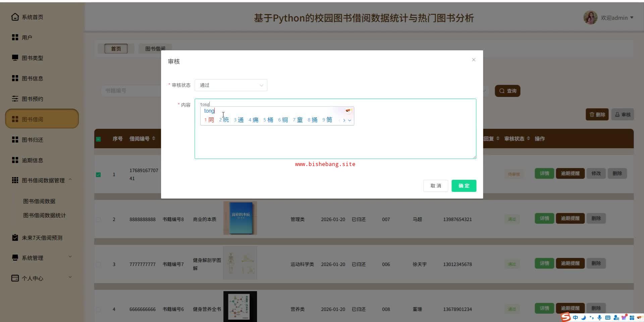Click the 系统首页 home icon
The width and height of the screenshot is (644, 322).
click(15, 17)
